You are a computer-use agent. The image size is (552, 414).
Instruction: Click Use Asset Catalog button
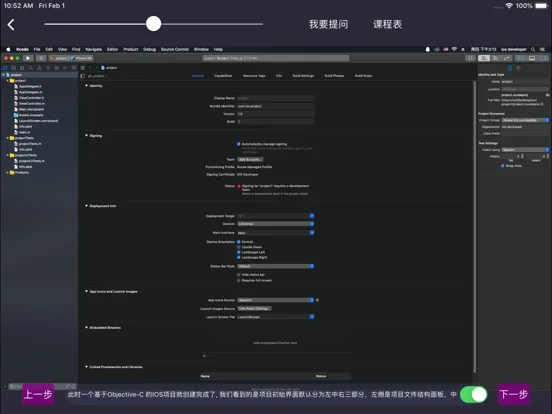click(255, 308)
